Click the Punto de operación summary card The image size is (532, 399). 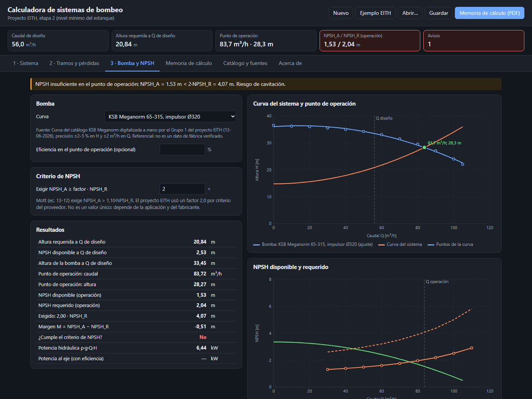266,41
